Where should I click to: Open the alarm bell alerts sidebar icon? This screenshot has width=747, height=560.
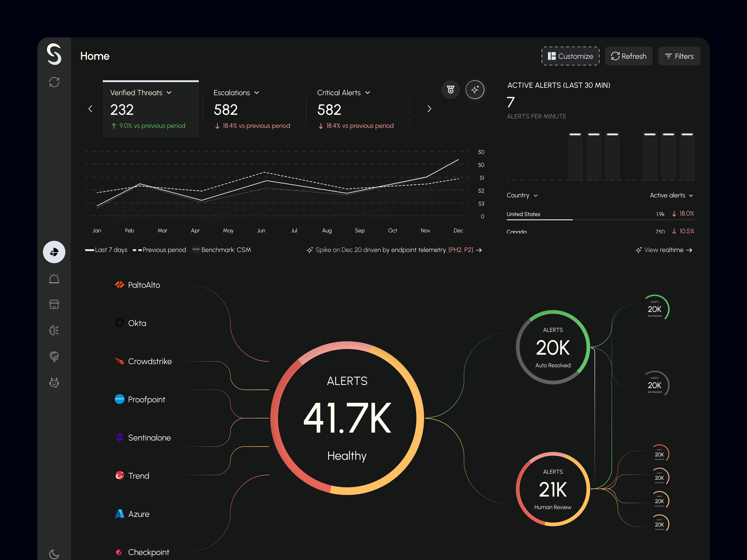[54, 278]
